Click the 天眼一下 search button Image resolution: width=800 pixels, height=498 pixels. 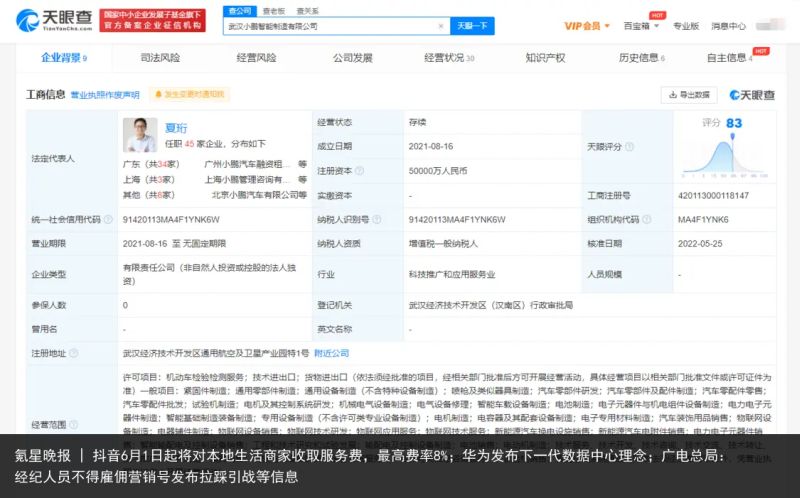[472, 26]
